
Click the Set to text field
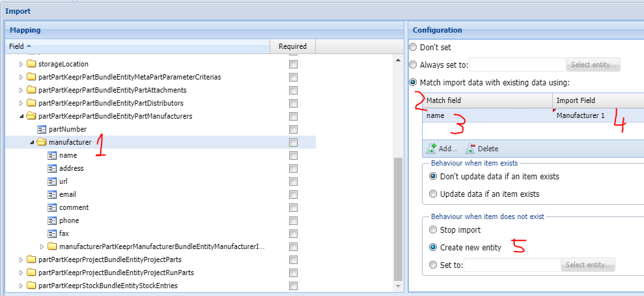coord(512,265)
